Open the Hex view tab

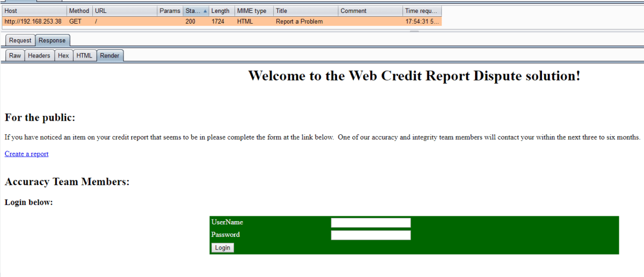click(63, 56)
